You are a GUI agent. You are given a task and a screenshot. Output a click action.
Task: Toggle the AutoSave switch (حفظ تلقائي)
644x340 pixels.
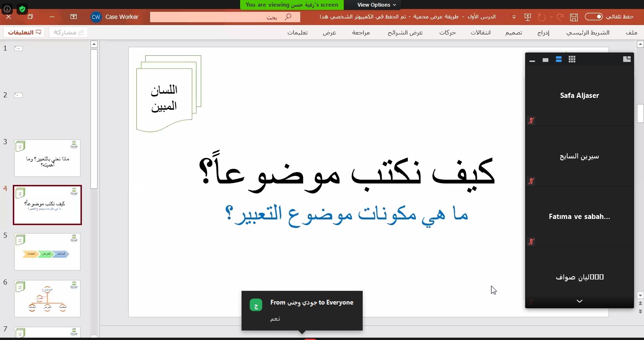click(594, 17)
